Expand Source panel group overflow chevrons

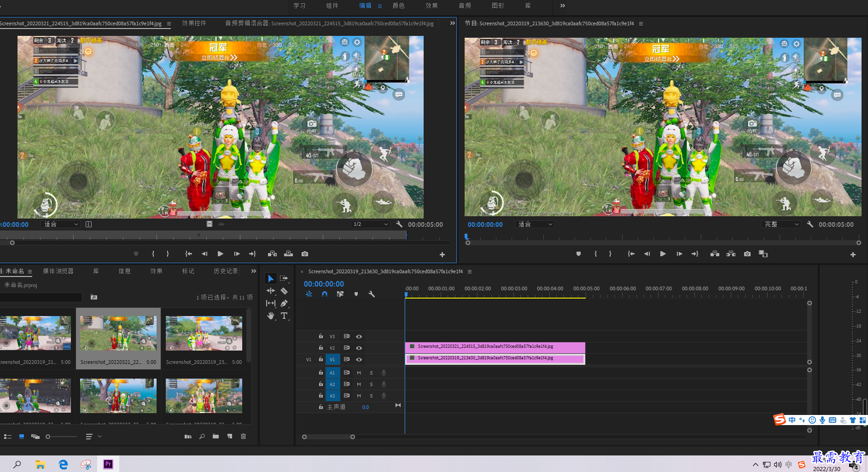(452, 23)
